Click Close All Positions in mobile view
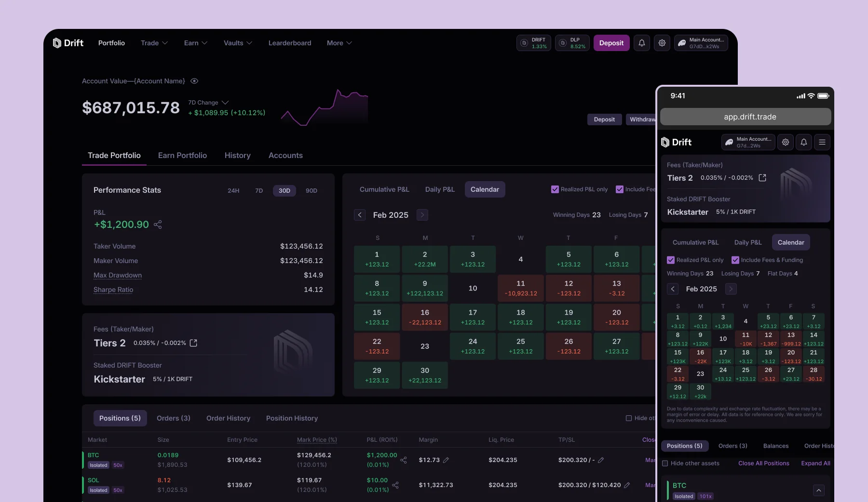This screenshot has height=502, width=868. click(x=764, y=463)
